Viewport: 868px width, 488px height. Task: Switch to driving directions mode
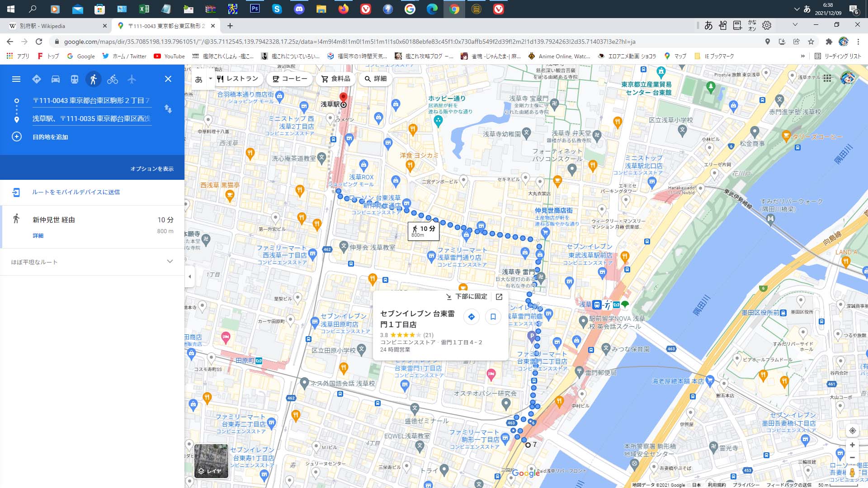click(x=56, y=79)
